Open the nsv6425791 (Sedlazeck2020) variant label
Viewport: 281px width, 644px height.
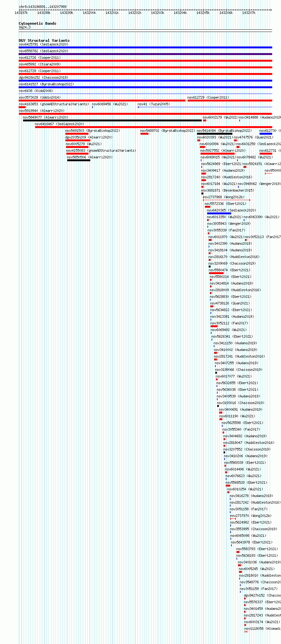(x=44, y=44)
